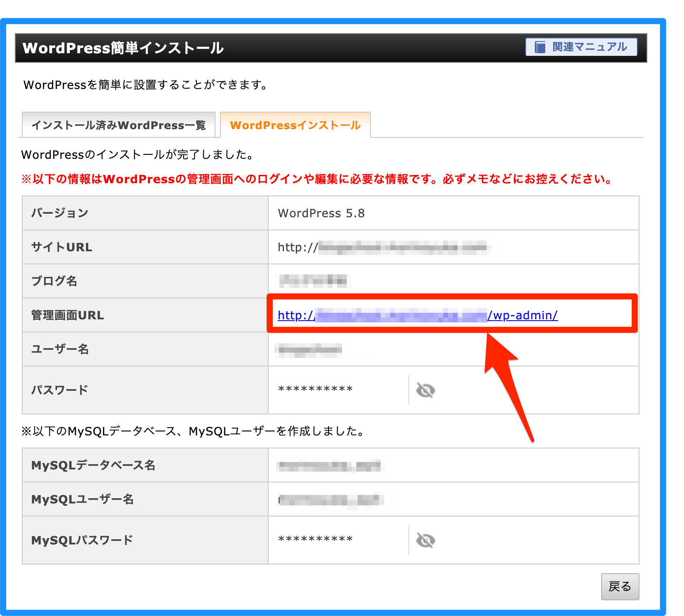Show the MySQLパスワード using eye icon
Viewport: 684px width, 616px height.
[x=425, y=540]
